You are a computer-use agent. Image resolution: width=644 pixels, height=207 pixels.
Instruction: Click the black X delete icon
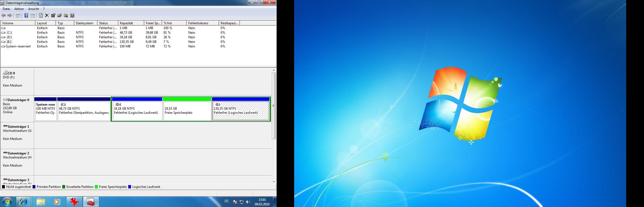coord(47,16)
